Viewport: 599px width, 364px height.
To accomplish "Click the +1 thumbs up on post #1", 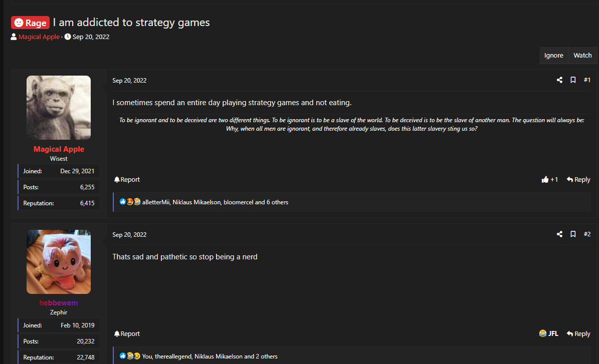I will click(x=550, y=179).
